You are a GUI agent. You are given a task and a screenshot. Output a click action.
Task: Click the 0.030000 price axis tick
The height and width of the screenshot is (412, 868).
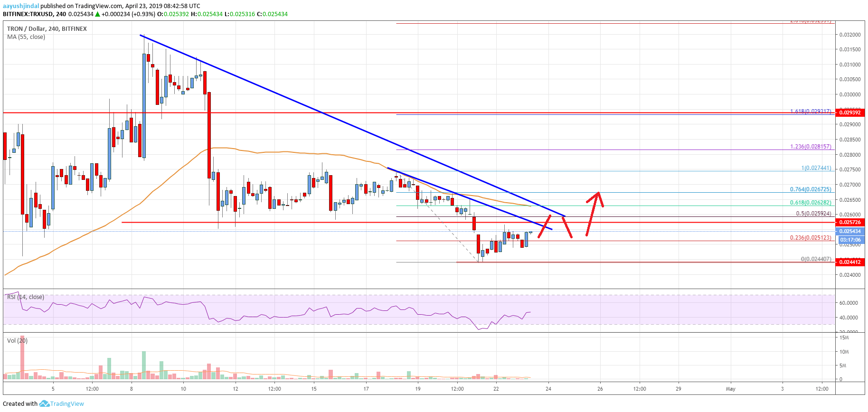pyautogui.click(x=849, y=94)
